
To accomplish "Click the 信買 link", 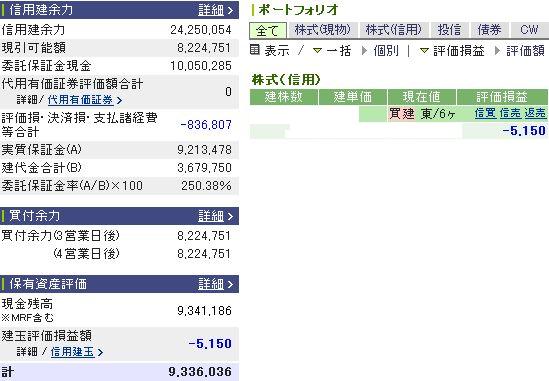I will click(x=485, y=113).
